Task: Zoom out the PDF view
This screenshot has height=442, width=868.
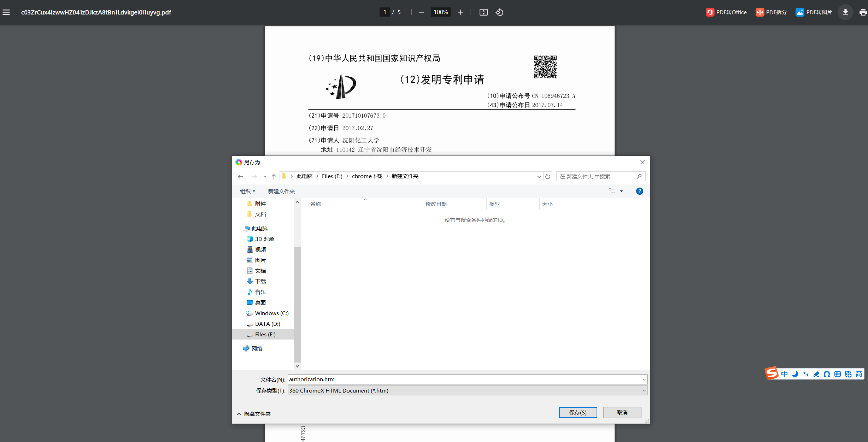Action: 421,12
